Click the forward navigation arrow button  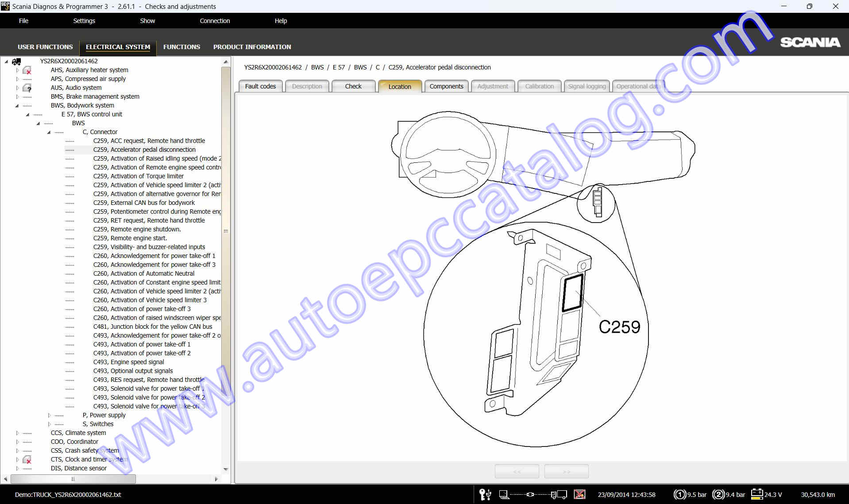(x=566, y=471)
